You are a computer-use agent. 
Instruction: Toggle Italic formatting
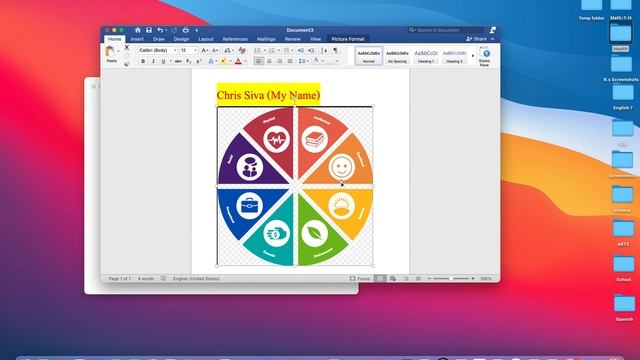click(x=153, y=61)
